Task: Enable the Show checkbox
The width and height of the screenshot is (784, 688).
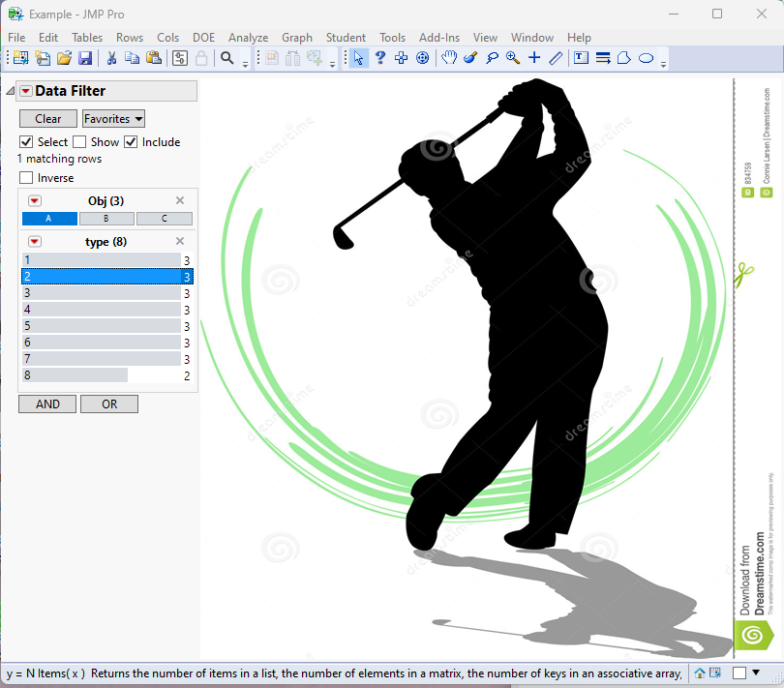Action: (79, 142)
